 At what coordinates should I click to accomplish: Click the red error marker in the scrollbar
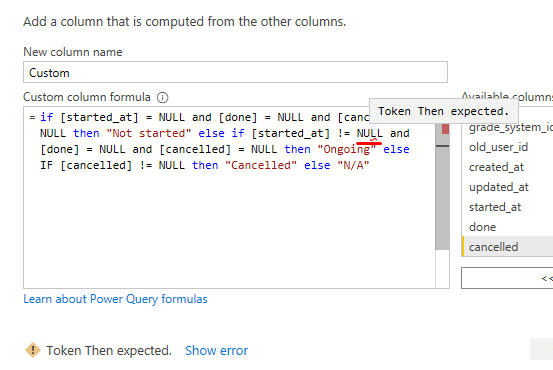445,129
